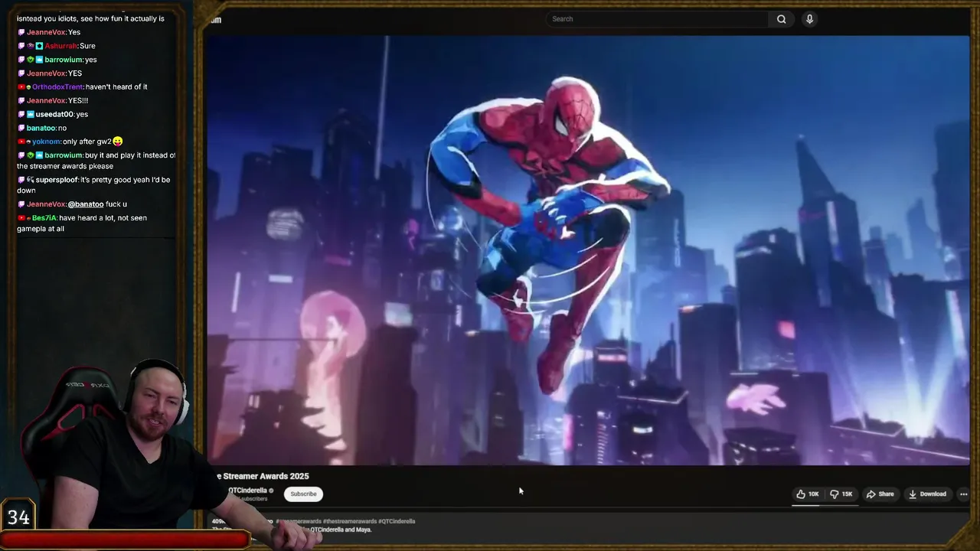Dislike the video with 15K thumbs-down

click(x=841, y=494)
